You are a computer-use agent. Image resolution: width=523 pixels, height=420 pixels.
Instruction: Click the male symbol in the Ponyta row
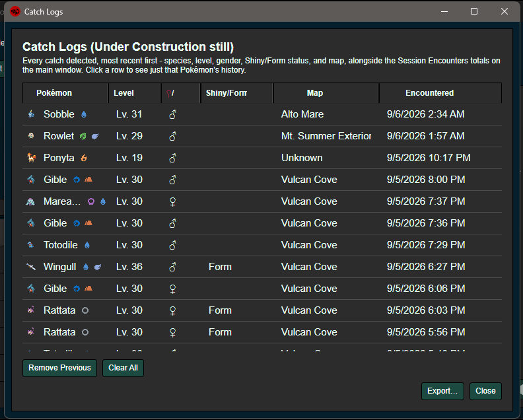[172, 158]
